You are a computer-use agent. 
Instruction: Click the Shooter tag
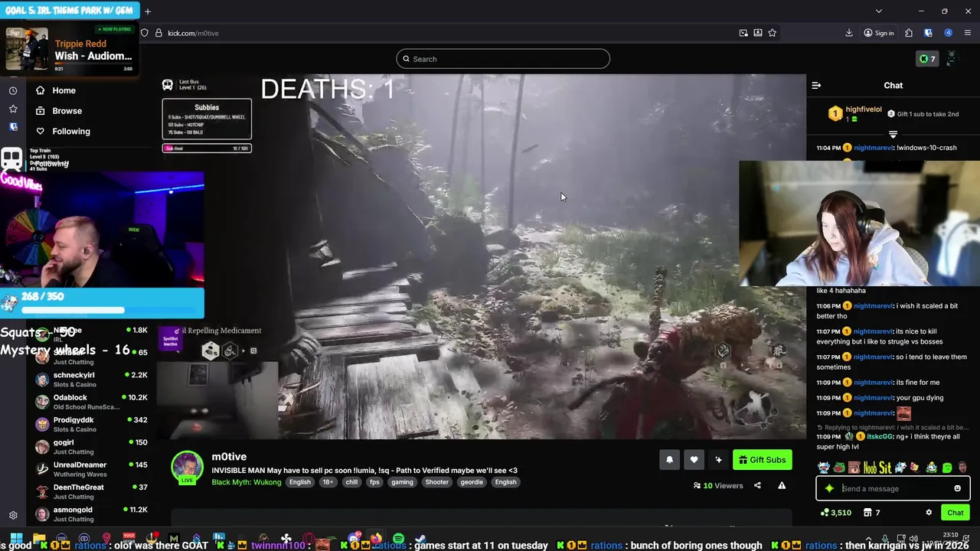click(437, 482)
